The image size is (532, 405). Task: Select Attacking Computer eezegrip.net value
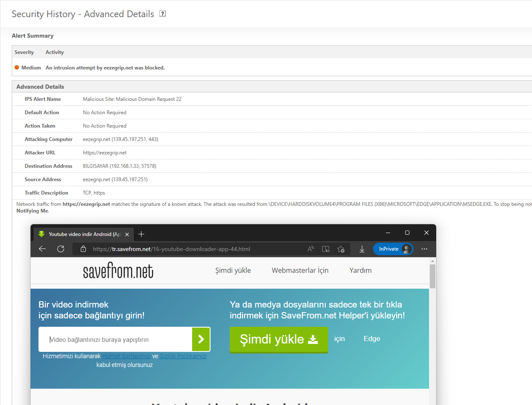click(121, 139)
